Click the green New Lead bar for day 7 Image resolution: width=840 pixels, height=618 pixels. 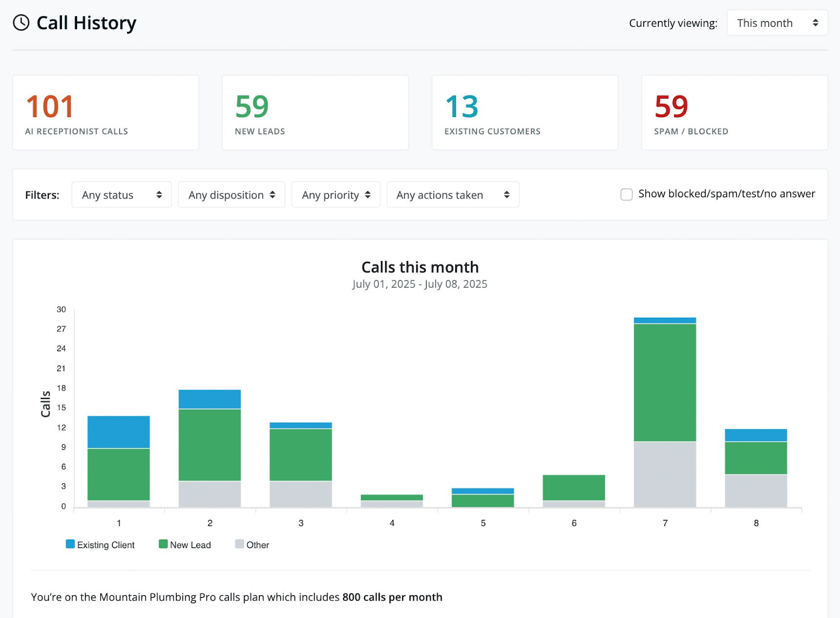click(x=665, y=382)
